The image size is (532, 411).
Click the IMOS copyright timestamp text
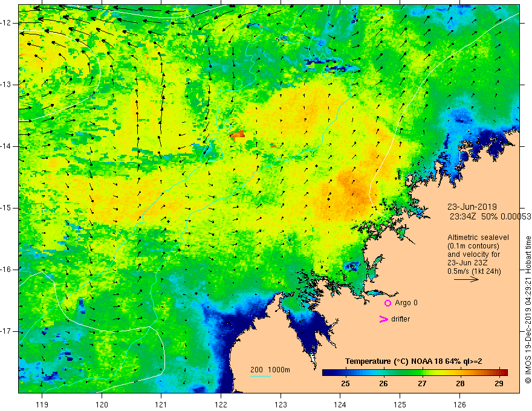528,310
